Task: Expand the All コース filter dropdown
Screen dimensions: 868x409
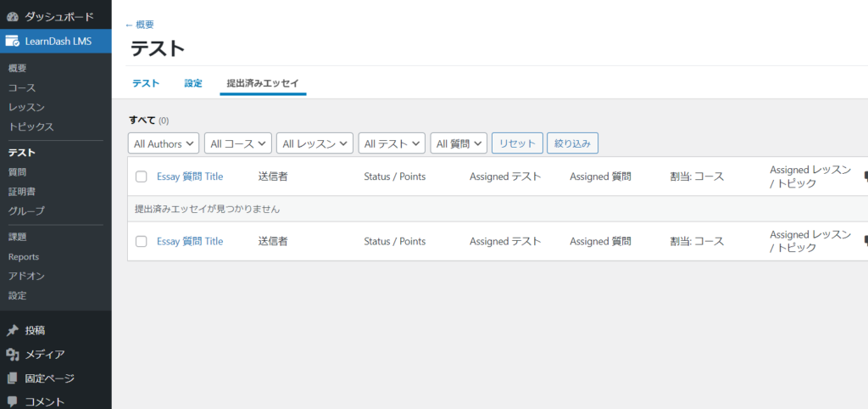Action: tap(238, 143)
